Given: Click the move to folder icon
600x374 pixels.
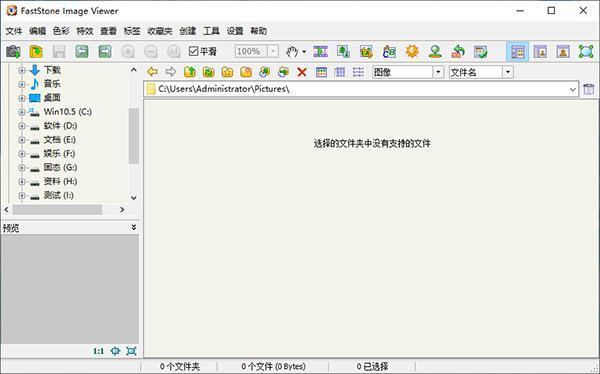Looking at the screenshot, I should [x=283, y=72].
